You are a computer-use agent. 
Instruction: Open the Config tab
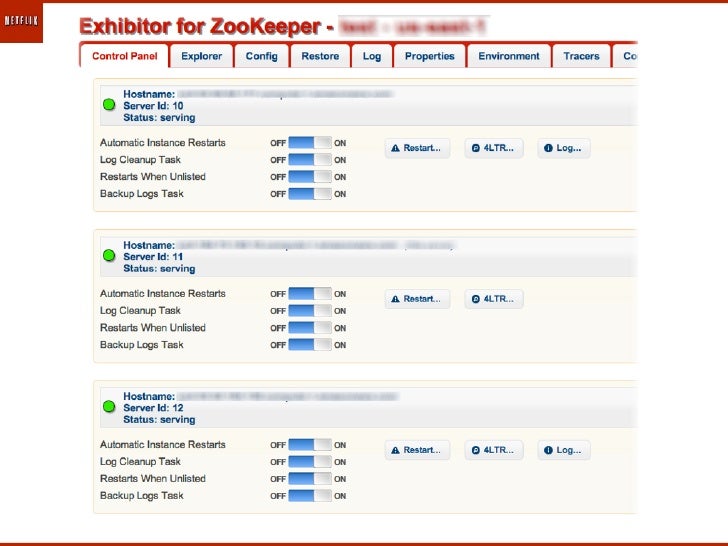pyautogui.click(x=261, y=56)
